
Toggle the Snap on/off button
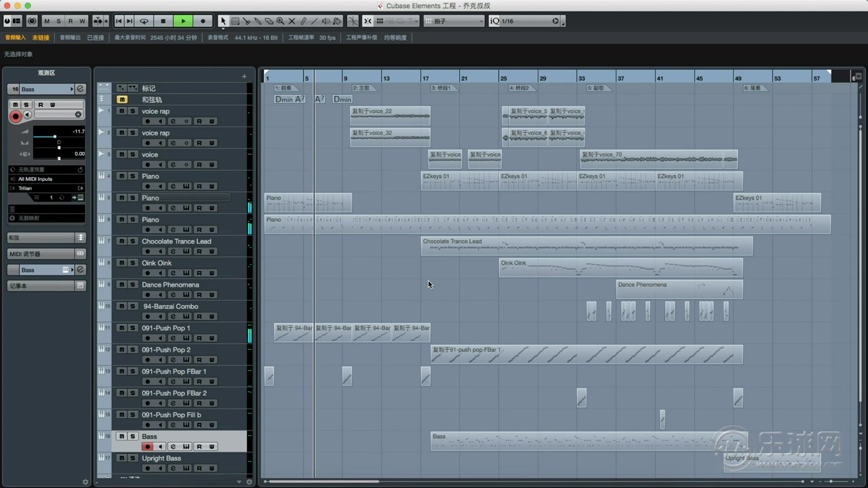pyautogui.click(x=368, y=21)
